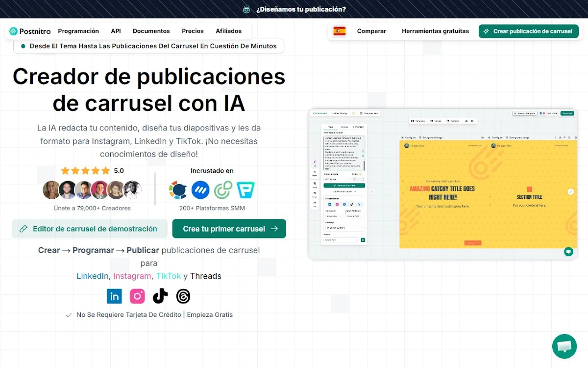The image size is (588, 368).
Task: Click the multicolored ring platform logo
Action: pos(178,189)
